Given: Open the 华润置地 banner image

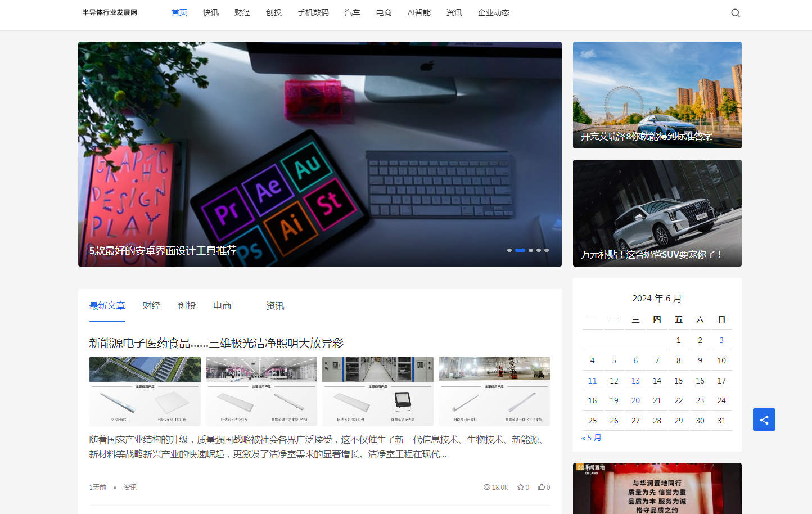Looking at the screenshot, I should [x=657, y=488].
